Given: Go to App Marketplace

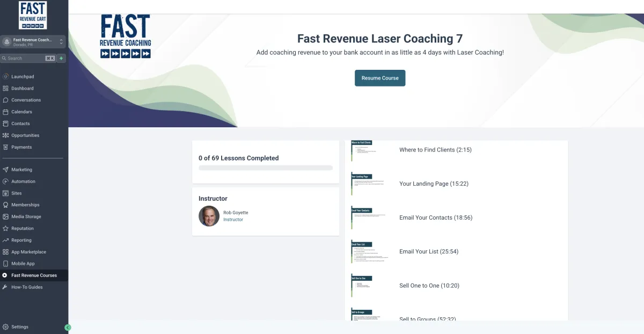Looking at the screenshot, I should point(34,252).
